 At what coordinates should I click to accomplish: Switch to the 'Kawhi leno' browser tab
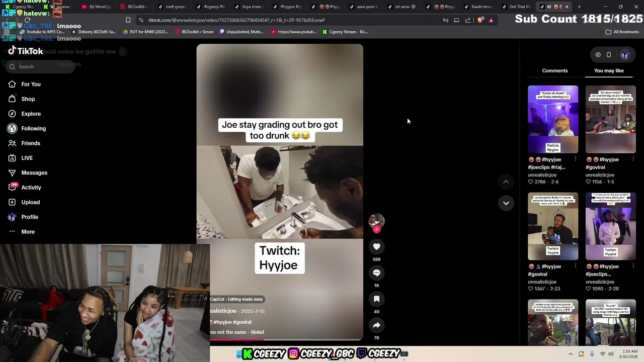(478, 7)
